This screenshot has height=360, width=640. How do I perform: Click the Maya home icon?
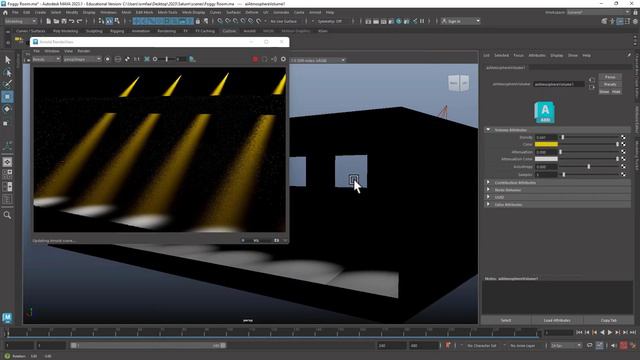(x=5, y=13)
